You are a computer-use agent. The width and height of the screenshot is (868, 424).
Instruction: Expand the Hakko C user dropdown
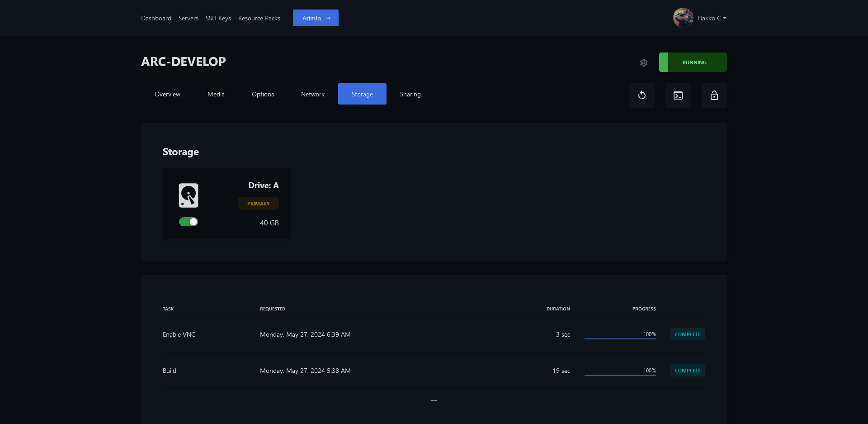pyautogui.click(x=712, y=18)
